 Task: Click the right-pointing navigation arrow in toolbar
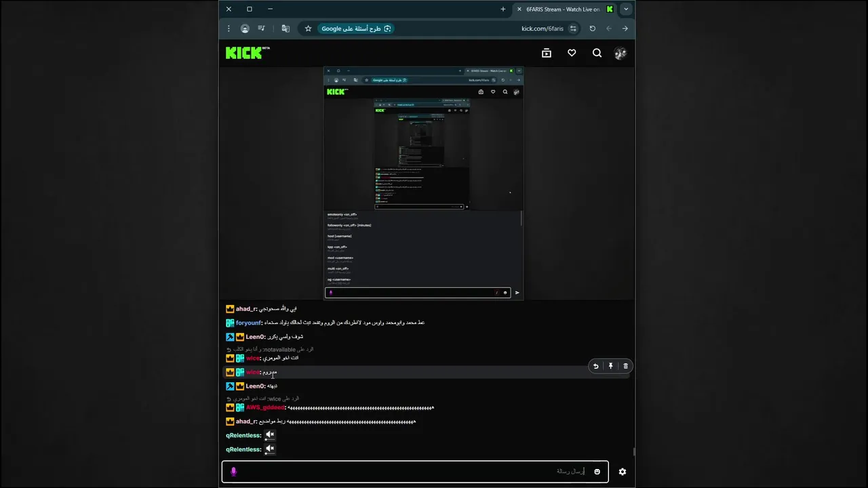tap(625, 28)
